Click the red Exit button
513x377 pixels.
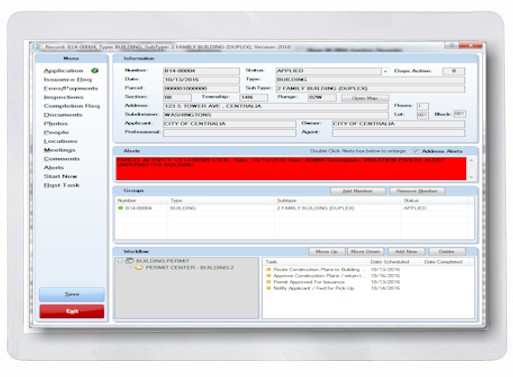point(72,311)
